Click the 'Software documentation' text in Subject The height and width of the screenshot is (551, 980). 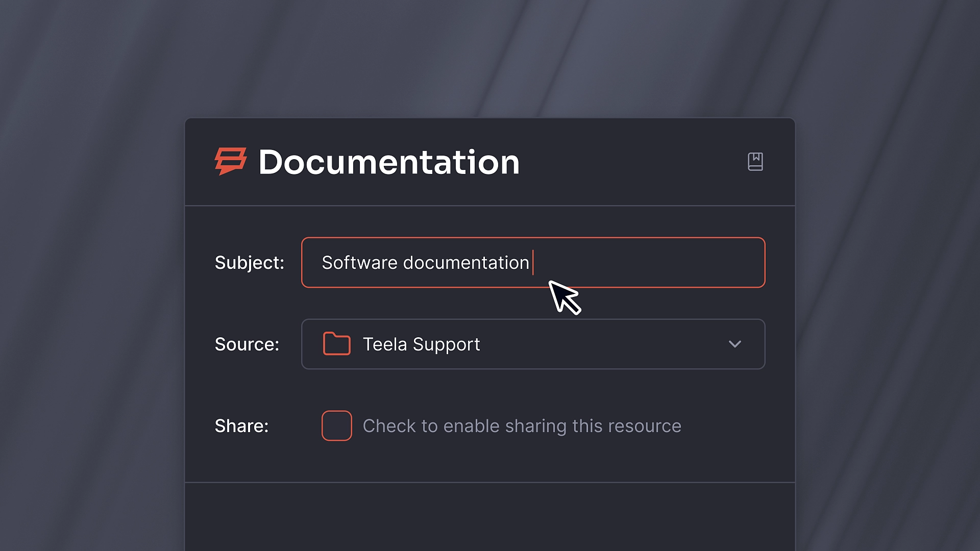point(425,263)
